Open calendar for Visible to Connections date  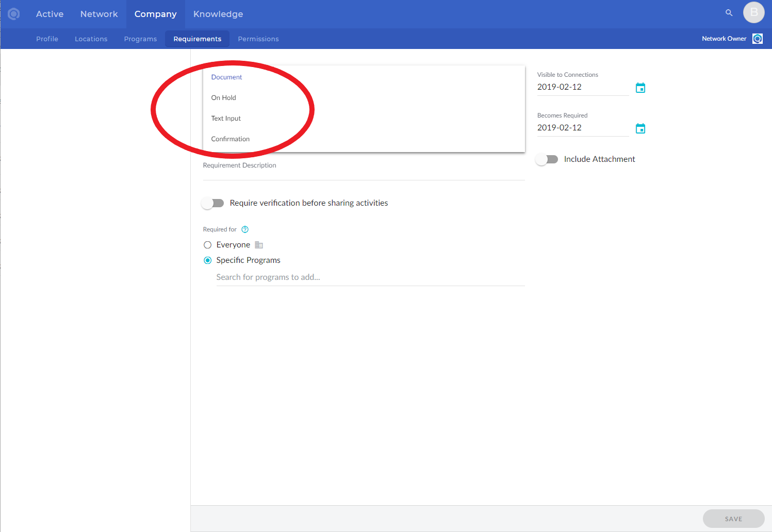pos(640,88)
